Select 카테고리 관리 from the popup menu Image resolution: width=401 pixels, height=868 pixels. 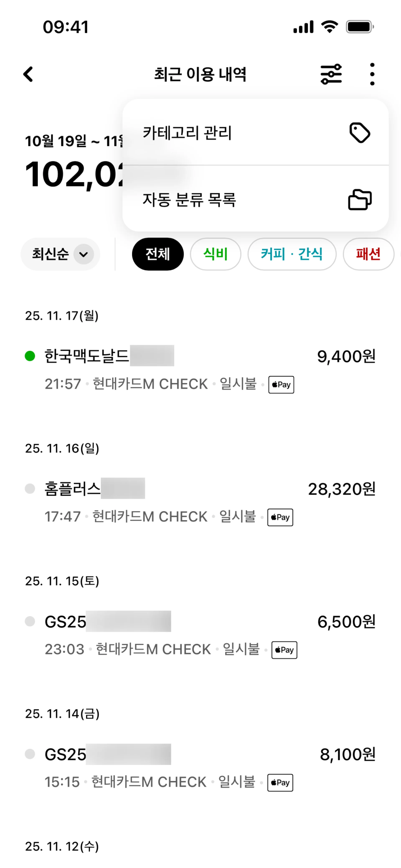pos(255,132)
